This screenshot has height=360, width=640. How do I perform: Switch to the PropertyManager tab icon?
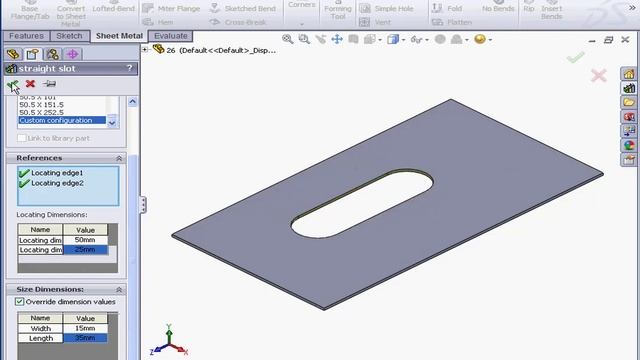(32, 54)
